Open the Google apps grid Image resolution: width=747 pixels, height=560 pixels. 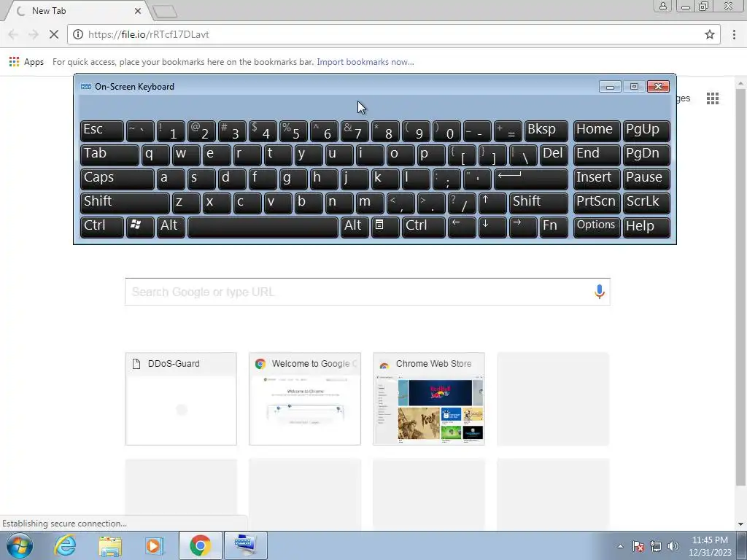click(713, 98)
